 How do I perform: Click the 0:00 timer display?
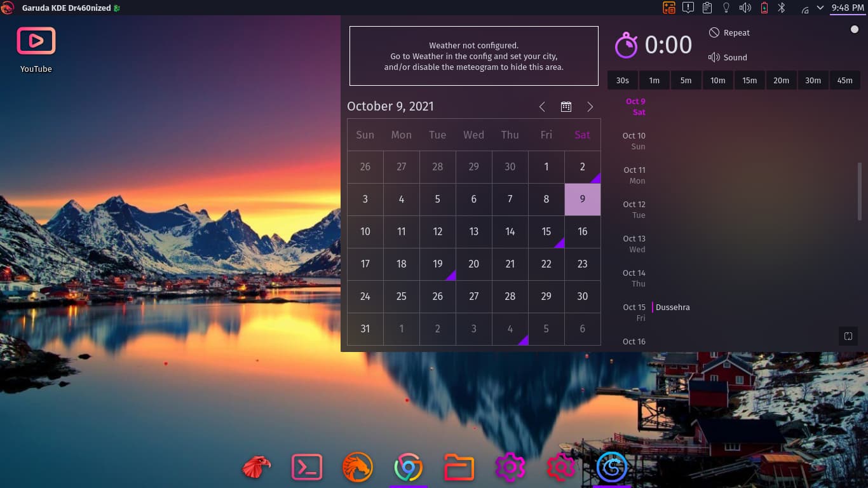point(668,45)
